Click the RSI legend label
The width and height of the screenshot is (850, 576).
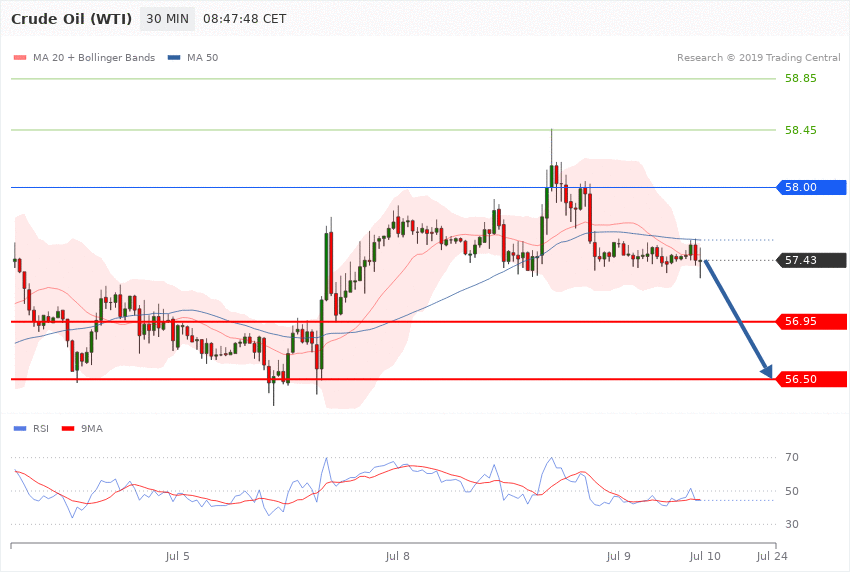(x=41, y=429)
